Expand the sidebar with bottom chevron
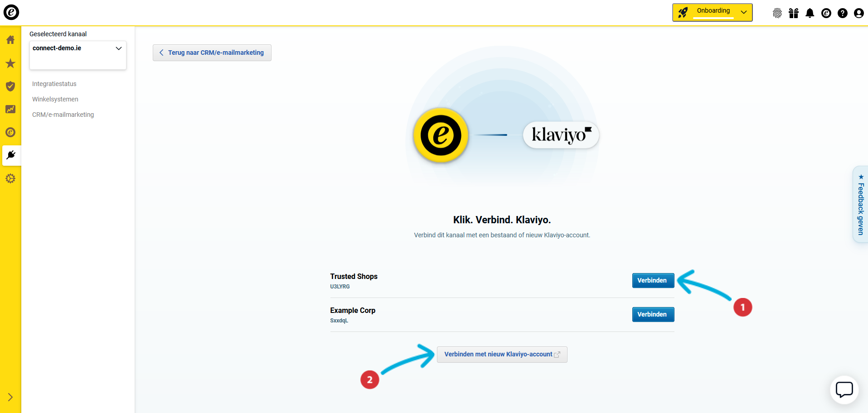The height and width of the screenshot is (413, 868). pyautogui.click(x=10, y=397)
